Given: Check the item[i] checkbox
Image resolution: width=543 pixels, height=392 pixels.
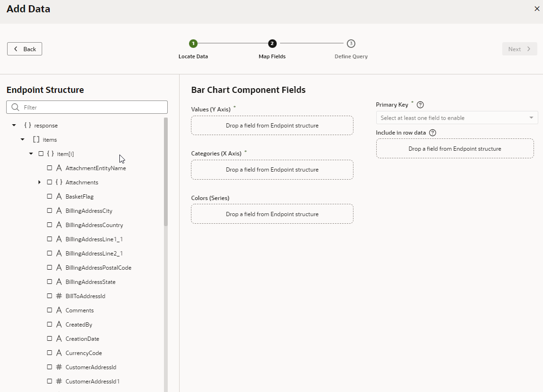Looking at the screenshot, I should [x=41, y=154].
